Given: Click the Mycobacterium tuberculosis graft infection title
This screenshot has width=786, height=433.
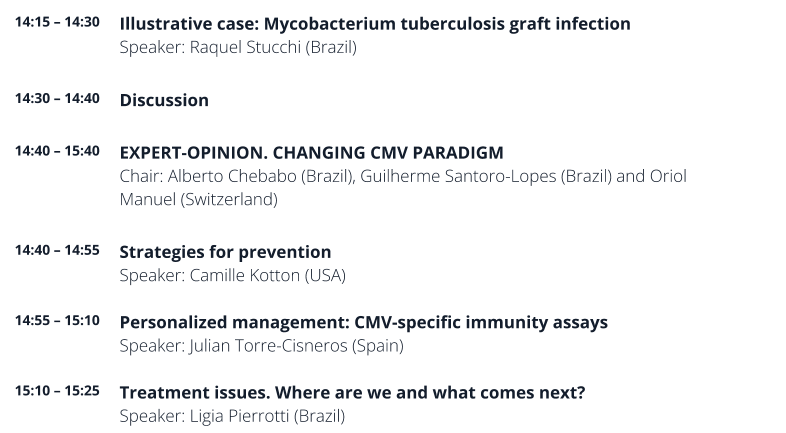Looking at the screenshot, I should (x=375, y=23).
